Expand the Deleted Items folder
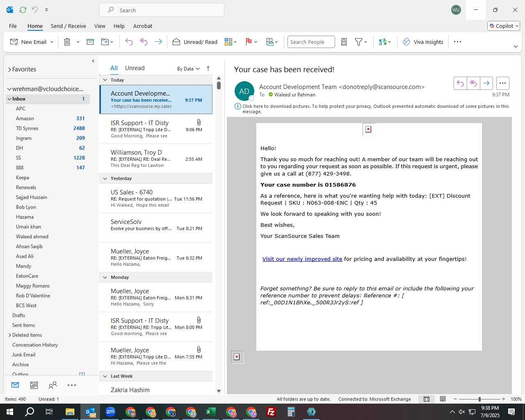 [10, 335]
